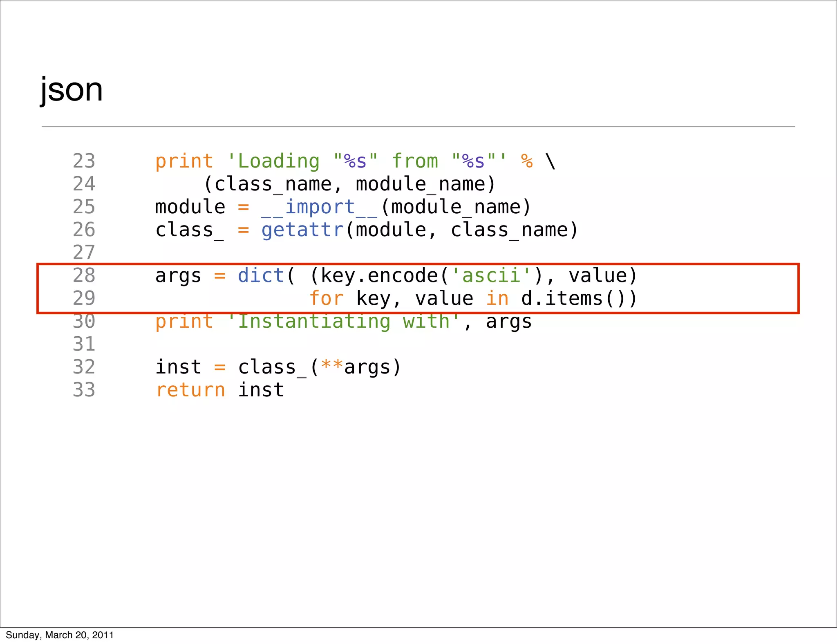This screenshot has height=644, width=837.
Task: Click line number 26
Action: [84, 230]
